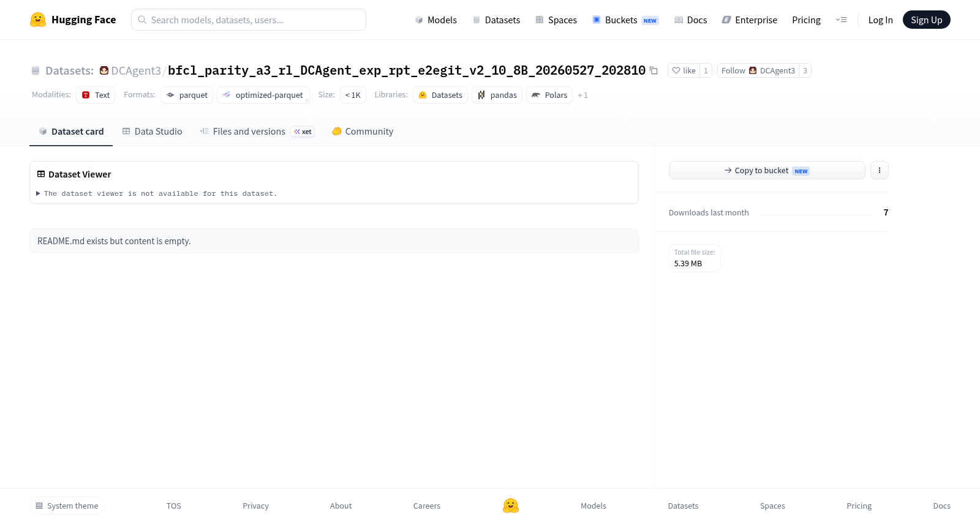Open the DCAgent3 owner link

coord(136,70)
